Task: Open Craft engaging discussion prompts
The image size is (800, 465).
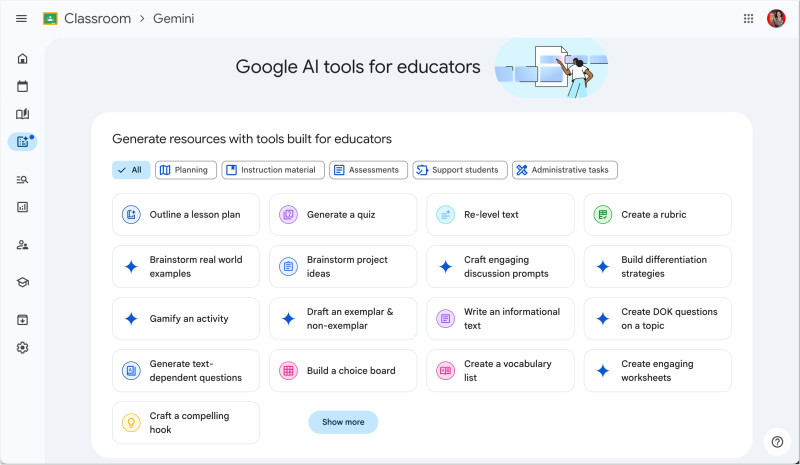Action: (x=501, y=266)
